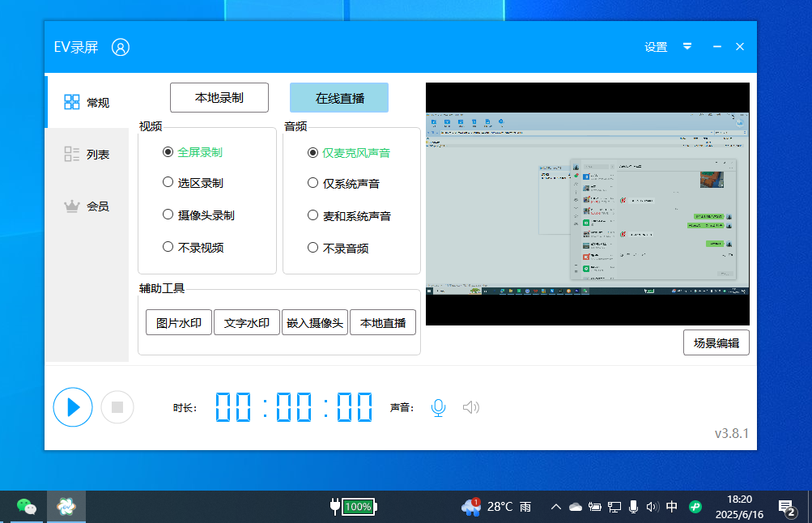
Task: Switch the 中 input method indicator
Action: (672, 507)
